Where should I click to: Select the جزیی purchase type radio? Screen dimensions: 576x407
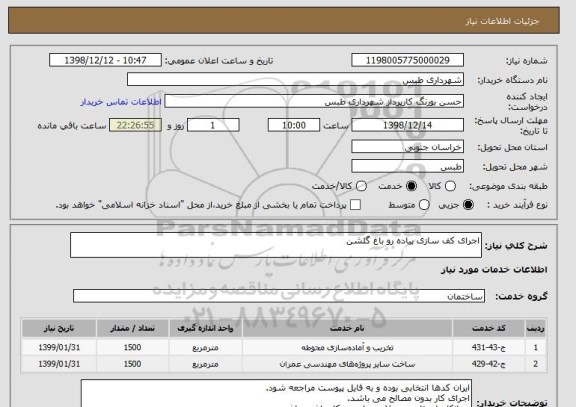tap(468, 205)
